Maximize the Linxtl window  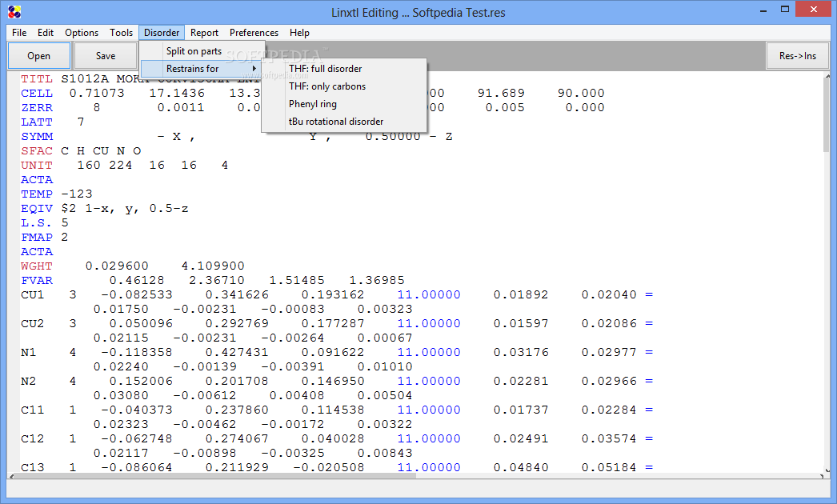coord(785,9)
